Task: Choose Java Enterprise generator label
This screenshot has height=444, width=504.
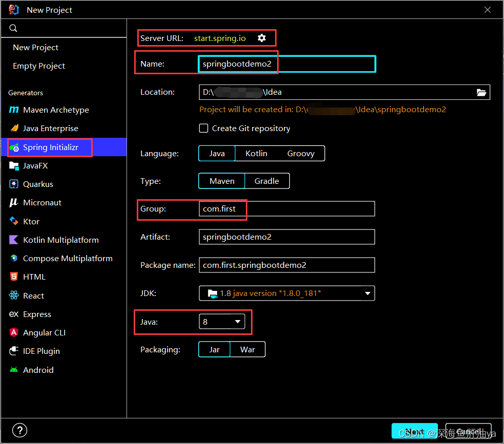Action: (x=51, y=128)
